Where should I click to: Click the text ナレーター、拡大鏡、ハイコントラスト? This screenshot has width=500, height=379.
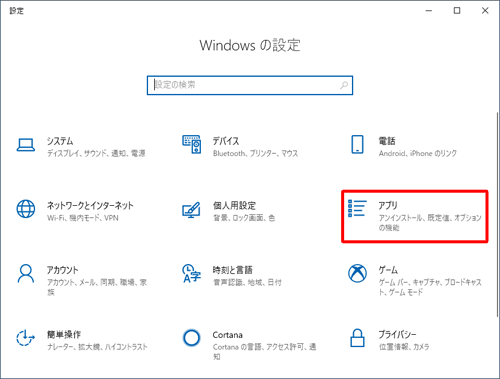tap(97, 347)
